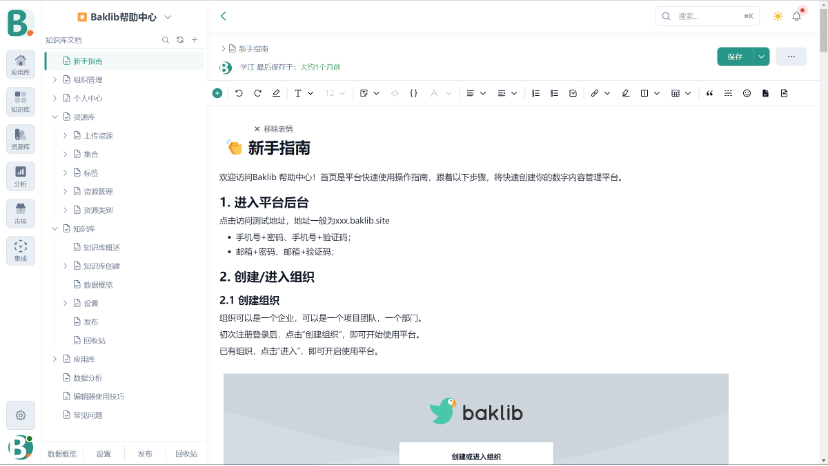Expand the 个人中心 tree node
The width and height of the screenshot is (828, 466).
(55, 98)
